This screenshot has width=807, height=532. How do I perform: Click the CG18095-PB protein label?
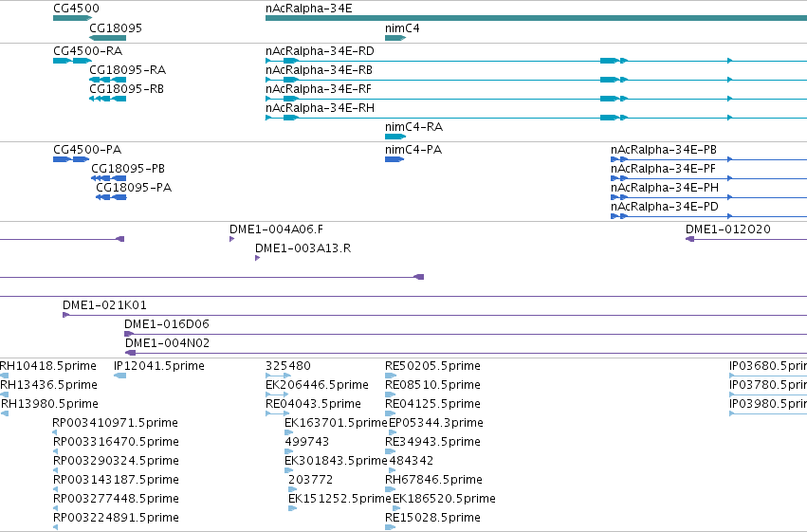pyautogui.click(x=128, y=169)
